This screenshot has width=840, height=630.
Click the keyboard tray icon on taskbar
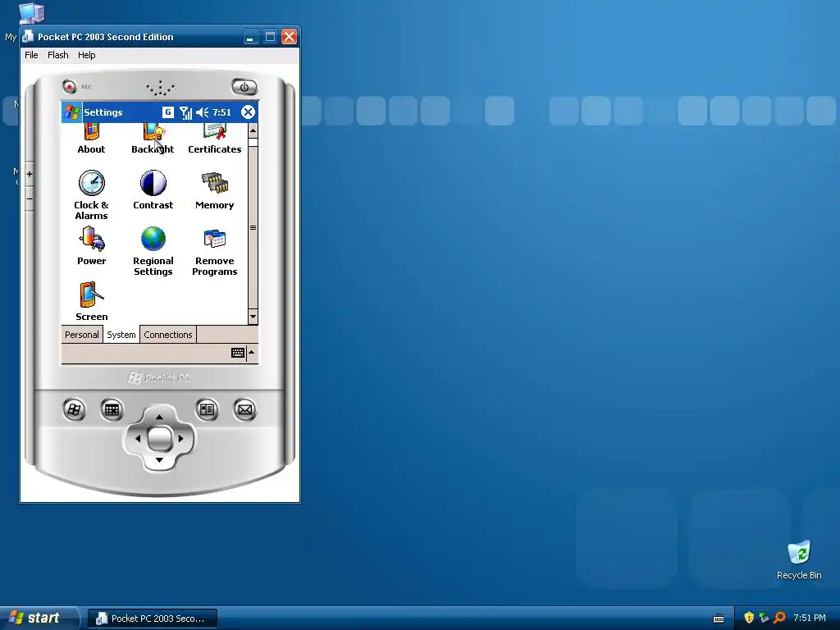719,619
